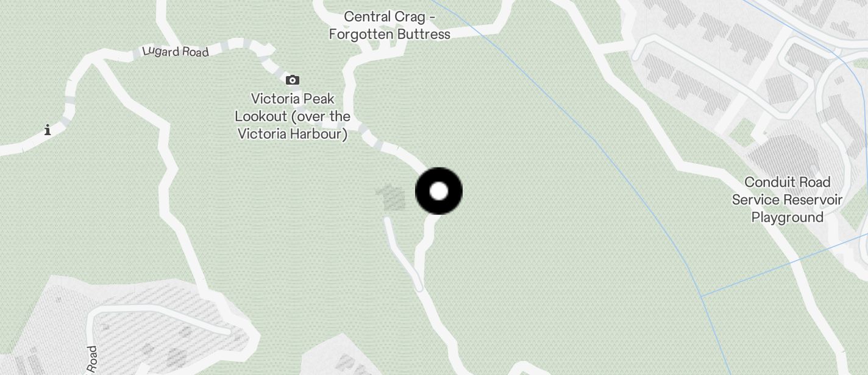Select the round hatched structure in the lower-left striped area

(176, 357)
